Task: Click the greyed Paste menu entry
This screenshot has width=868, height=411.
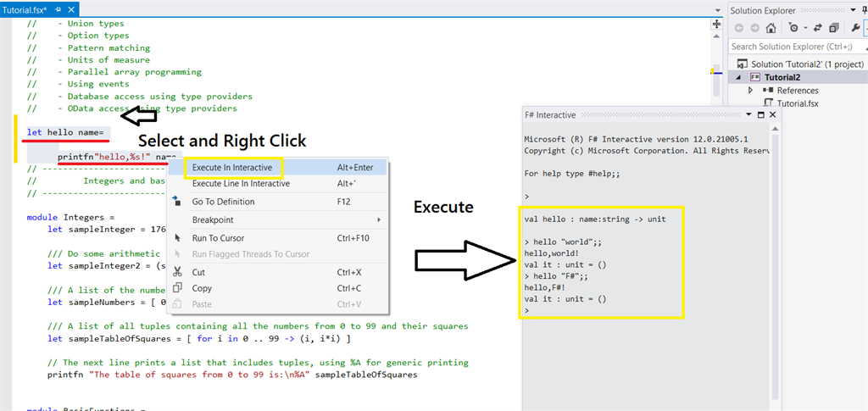Action: pos(277,304)
